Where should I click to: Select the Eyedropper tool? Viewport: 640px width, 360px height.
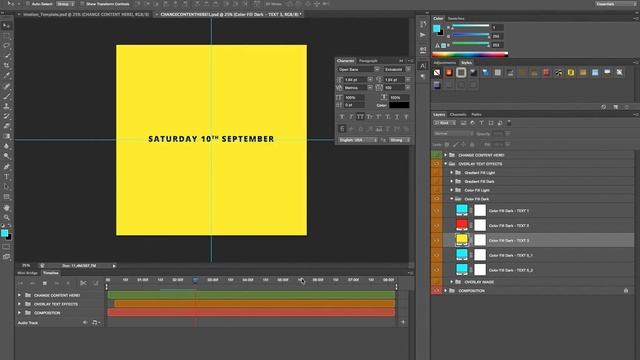7,76
